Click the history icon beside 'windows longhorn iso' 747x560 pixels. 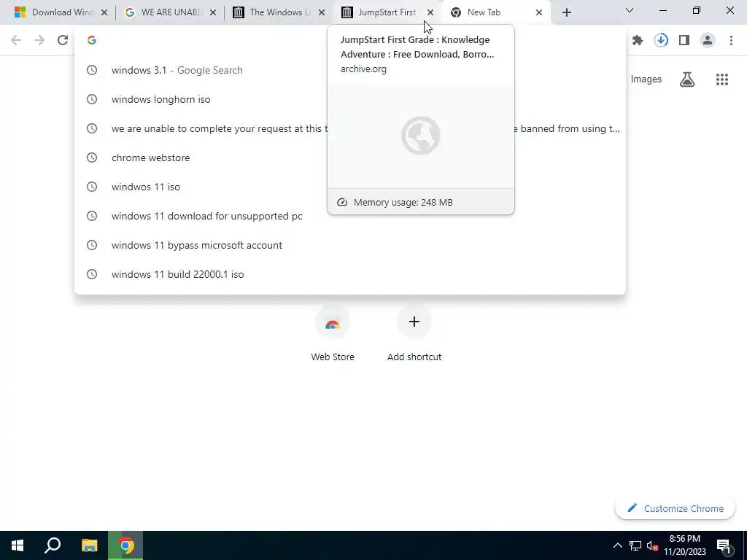91,99
